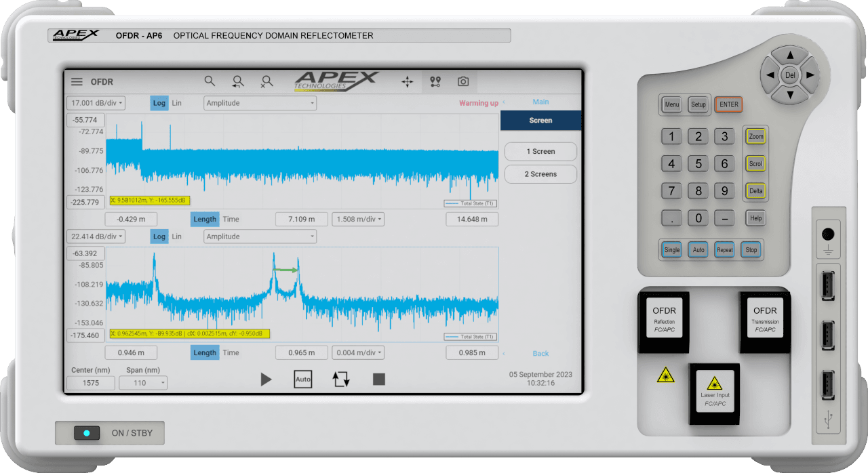
Task: Open the top graph Amplitude dropdown
Action: pos(260,104)
